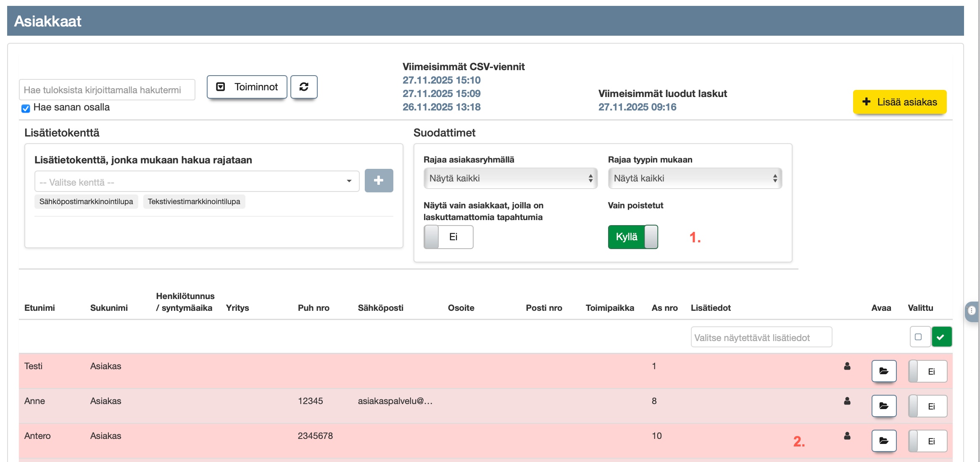980x462 pixels.
Task: Toggle Valittu switch for Anne row
Action: pos(927,406)
